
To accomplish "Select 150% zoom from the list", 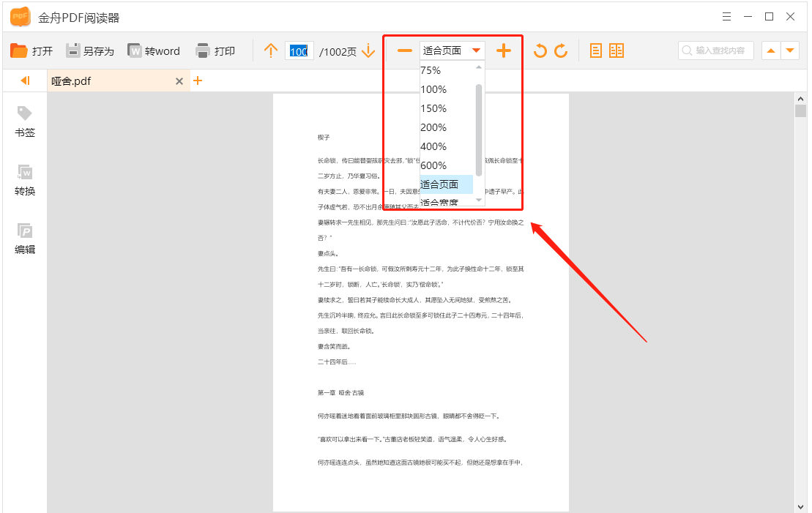I will click(x=433, y=108).
